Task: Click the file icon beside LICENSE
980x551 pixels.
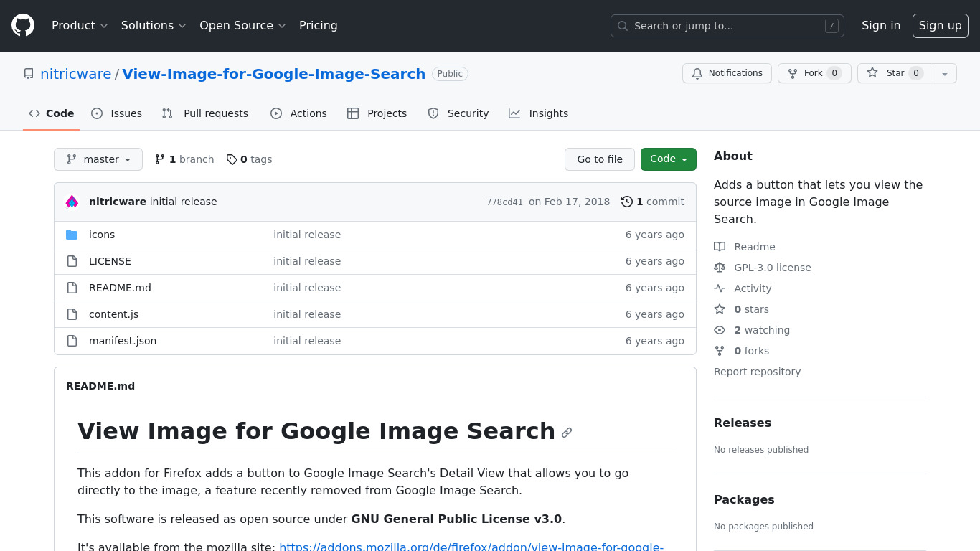Action: [x=72, y=261]
